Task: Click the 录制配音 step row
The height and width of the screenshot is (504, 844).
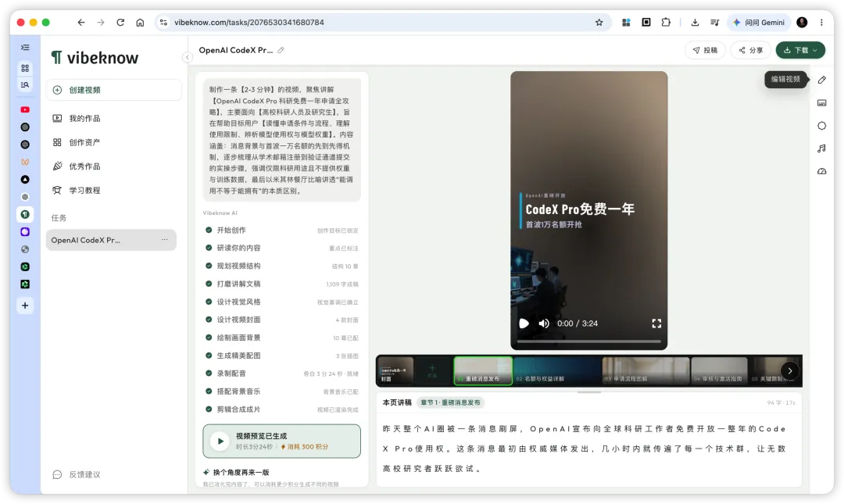Action: [x=281, y=374]
